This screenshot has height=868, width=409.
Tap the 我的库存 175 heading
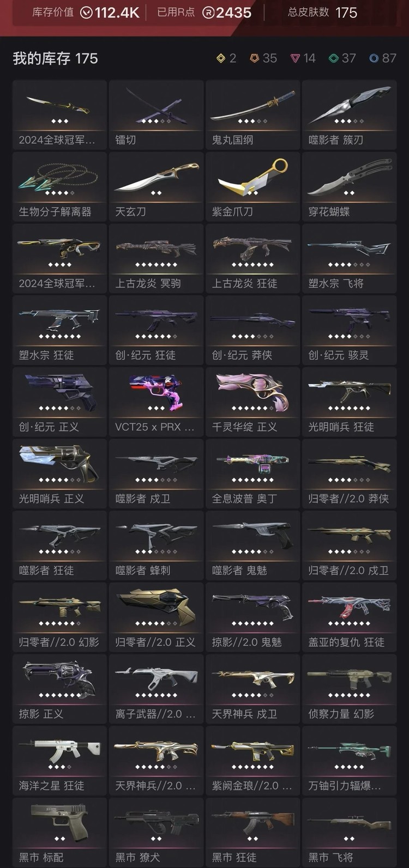tap(55, 58)
